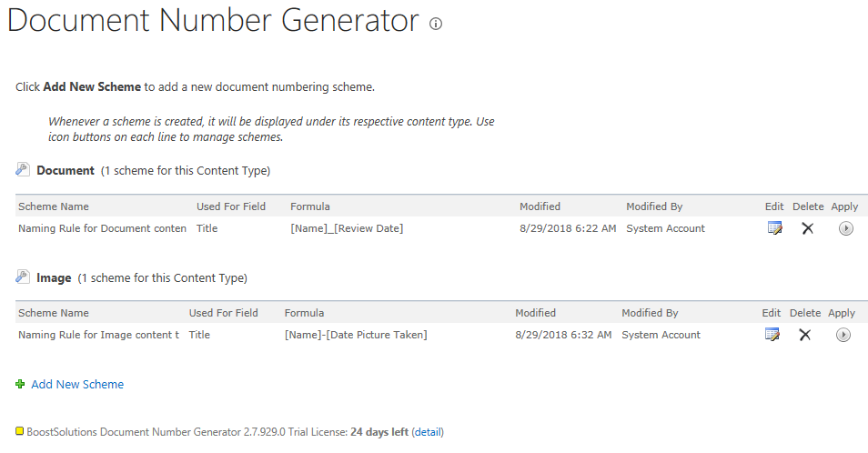
Task: Click the Image content type wrench icon
Action: tap(23, 277)
